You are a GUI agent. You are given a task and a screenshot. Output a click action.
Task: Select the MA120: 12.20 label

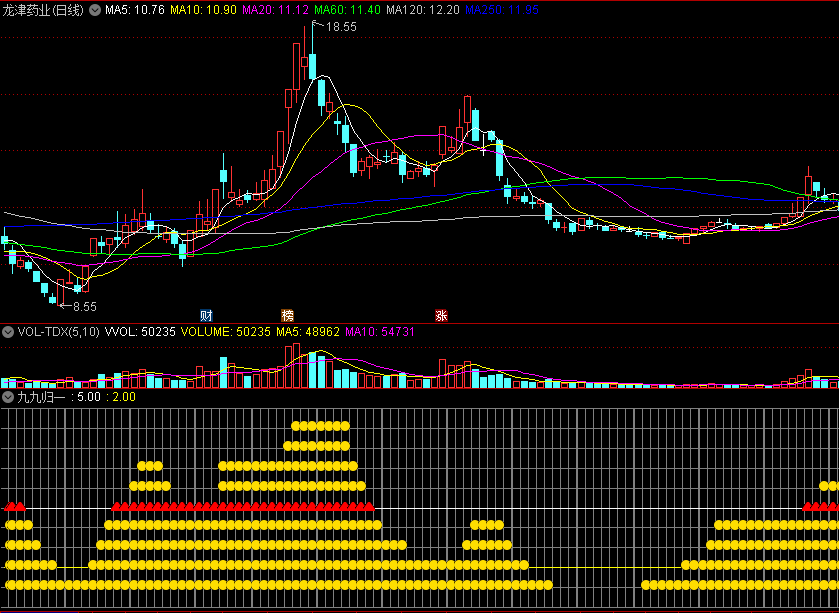[x=423, y=10]
